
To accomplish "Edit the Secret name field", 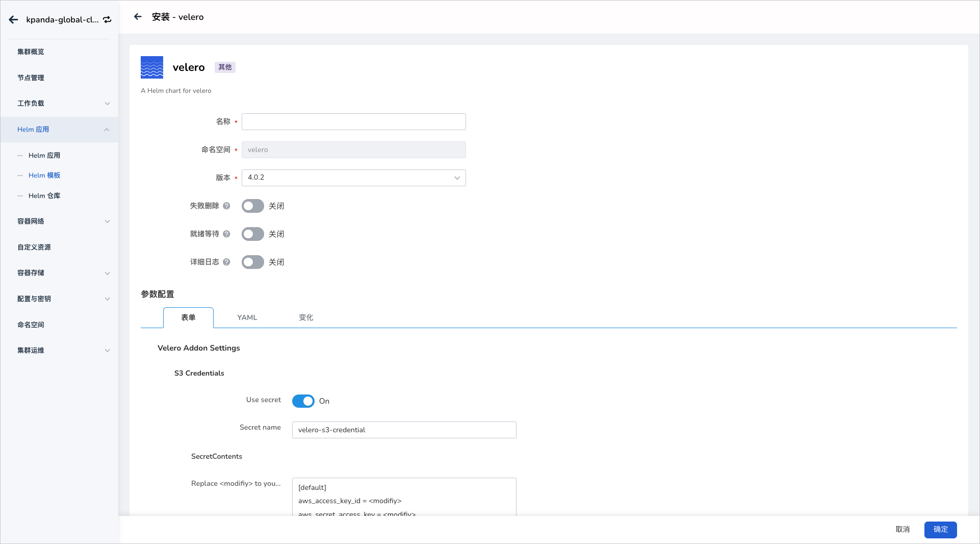I will pyautogui.click(x=404, y=430).
